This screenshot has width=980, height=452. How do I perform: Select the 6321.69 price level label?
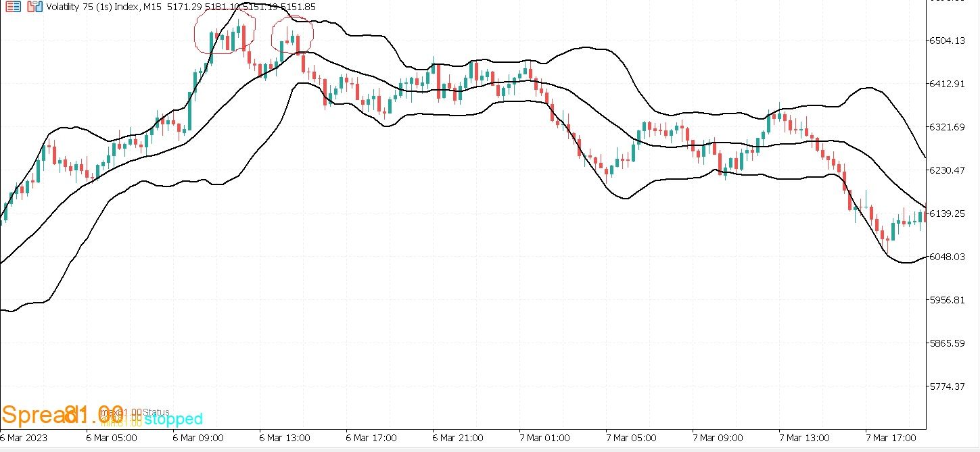click(x=948, y=127)
